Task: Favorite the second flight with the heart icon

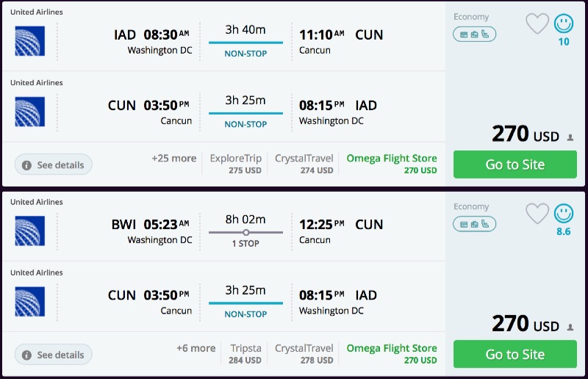Action: tap(537, 214)
